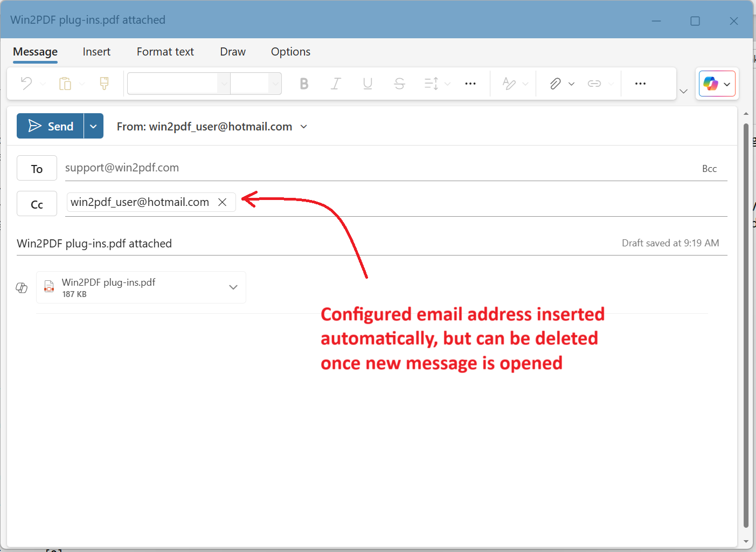Open the Copilot icon button
The height and width of the screenshot is (552, 756).
pyautogui.click(x=711, y=84)
